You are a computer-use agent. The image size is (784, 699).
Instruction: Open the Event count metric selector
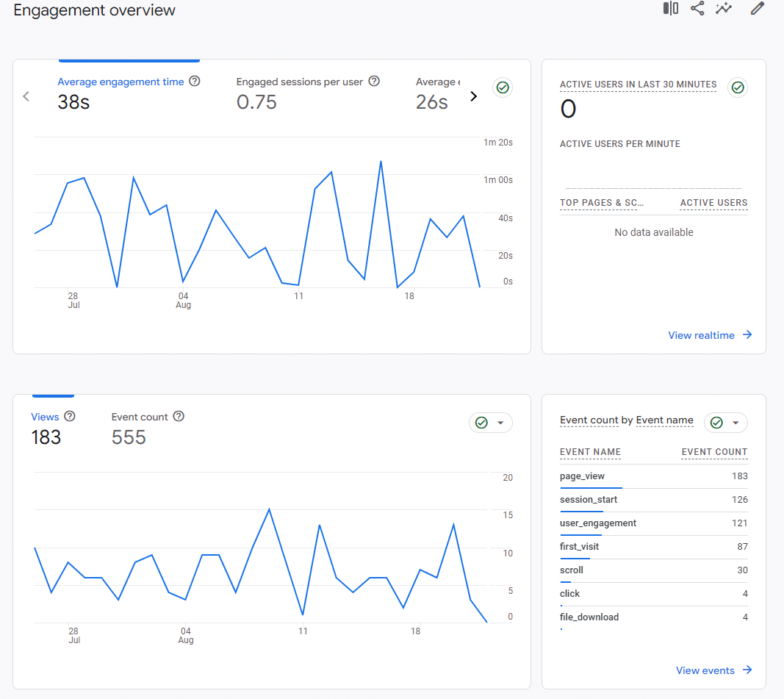[x=589, y=420]
